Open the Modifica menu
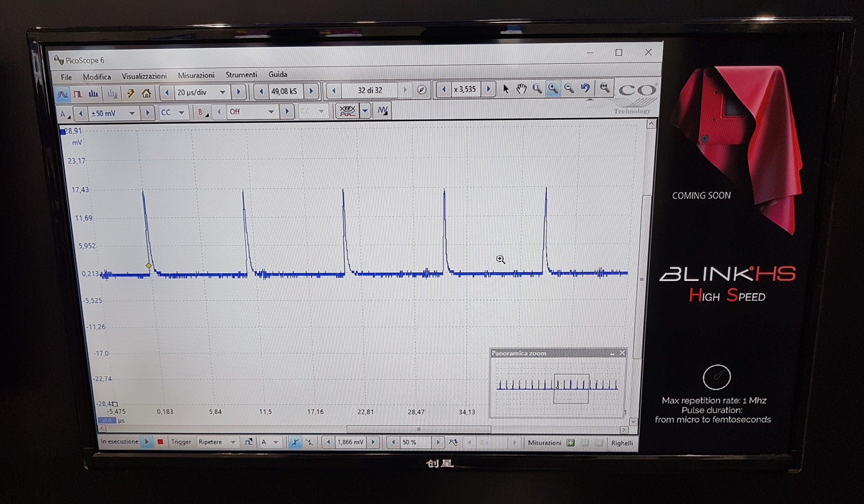This screenshot has height=504, width=864. (x=97, y=77)
